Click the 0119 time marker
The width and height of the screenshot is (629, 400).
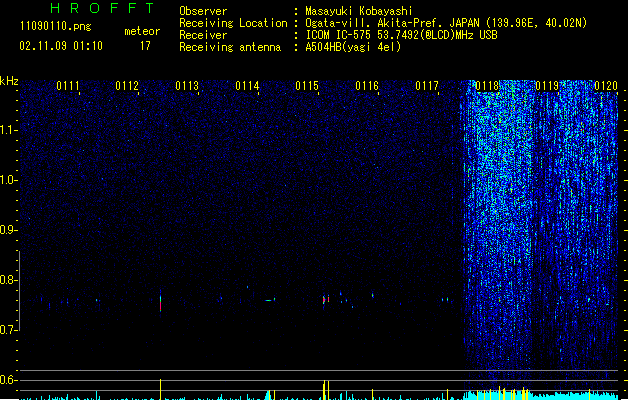click(x=547, y=86)
